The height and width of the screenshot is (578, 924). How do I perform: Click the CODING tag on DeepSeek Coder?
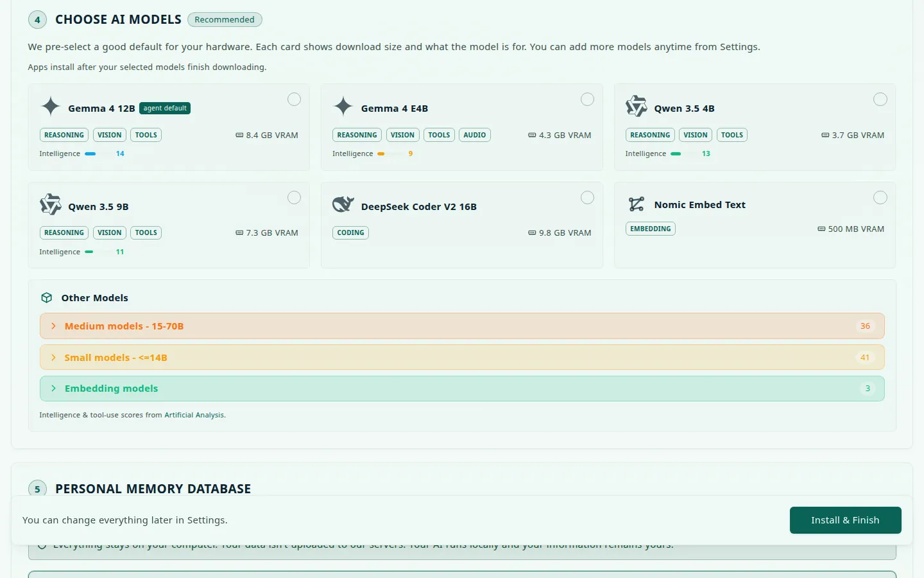coord(350,233)
